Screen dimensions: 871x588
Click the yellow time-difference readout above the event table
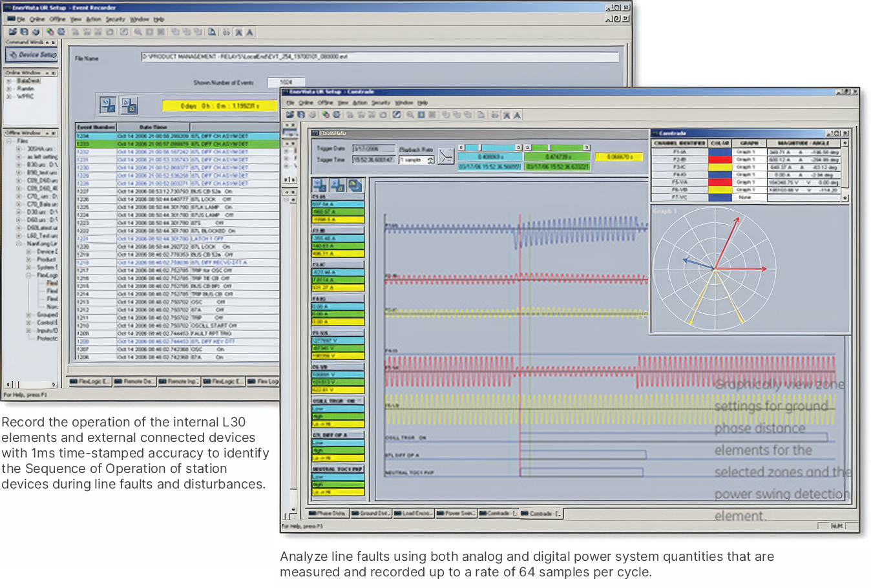(x=220, y=105)
